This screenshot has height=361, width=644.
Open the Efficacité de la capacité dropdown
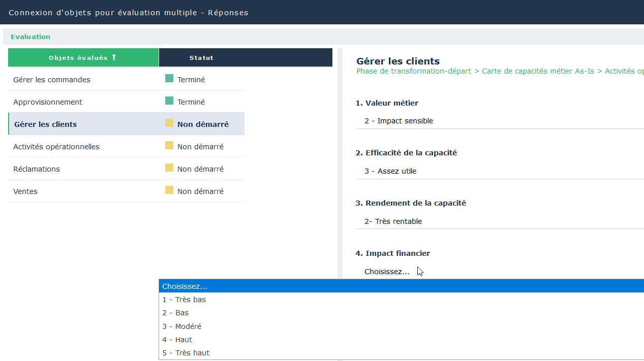498,171
